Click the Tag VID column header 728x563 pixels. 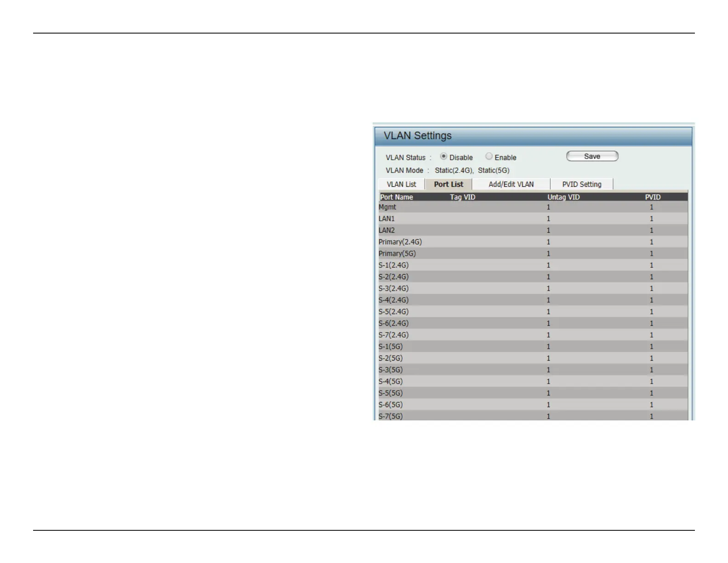(462, 197)
